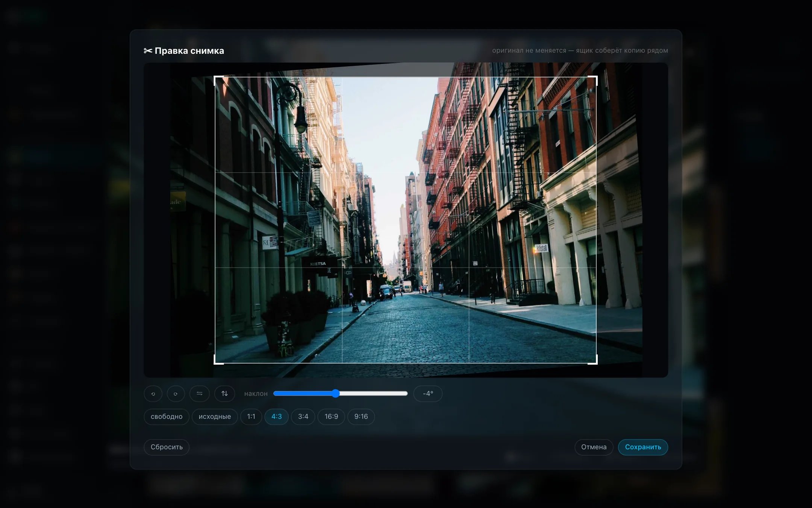This screenshot has width=812, height=508.
Task: Choose the 1:1 aspect ratio
Action: pos(251,417)
